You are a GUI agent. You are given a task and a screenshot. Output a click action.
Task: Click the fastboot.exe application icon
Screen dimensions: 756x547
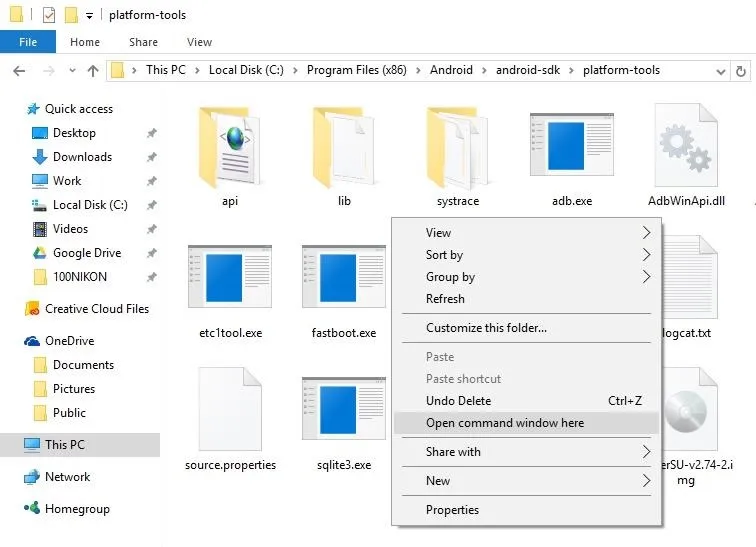tap(343, 277)
